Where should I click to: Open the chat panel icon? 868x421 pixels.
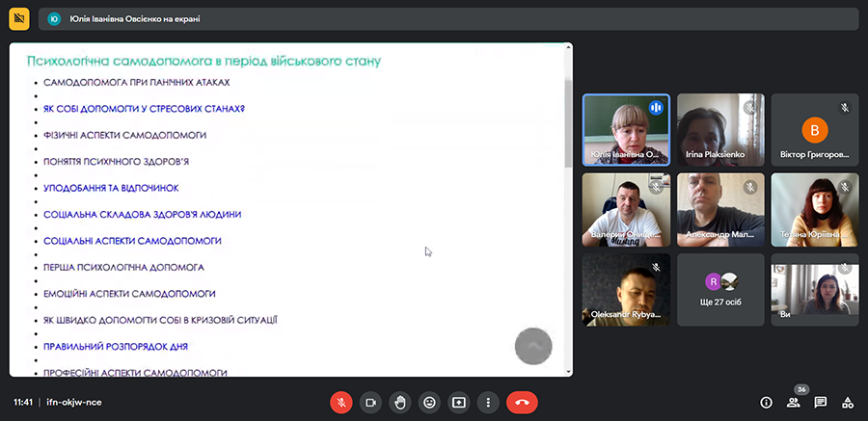click(821, 403)
